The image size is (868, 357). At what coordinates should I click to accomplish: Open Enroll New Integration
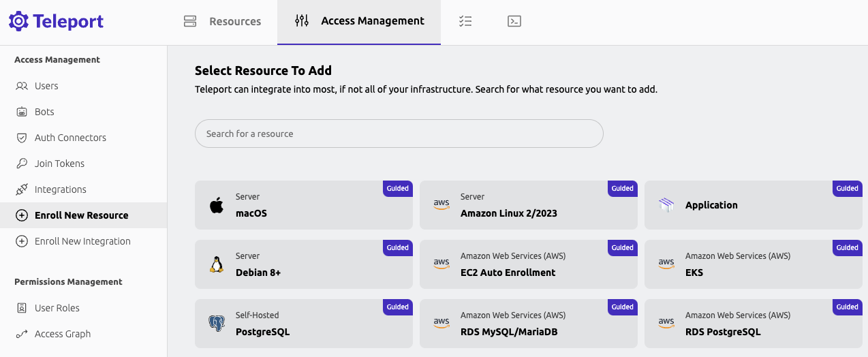click(83, 241)
